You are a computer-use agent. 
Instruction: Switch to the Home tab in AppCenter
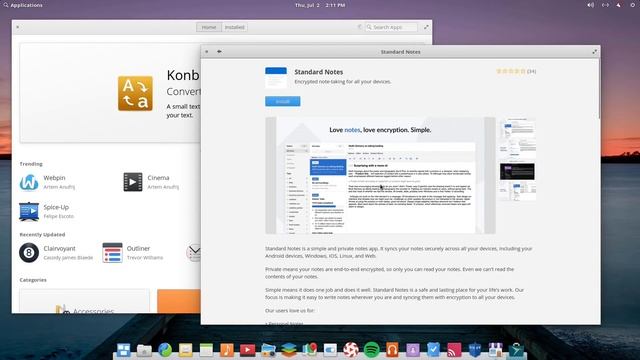209,27
